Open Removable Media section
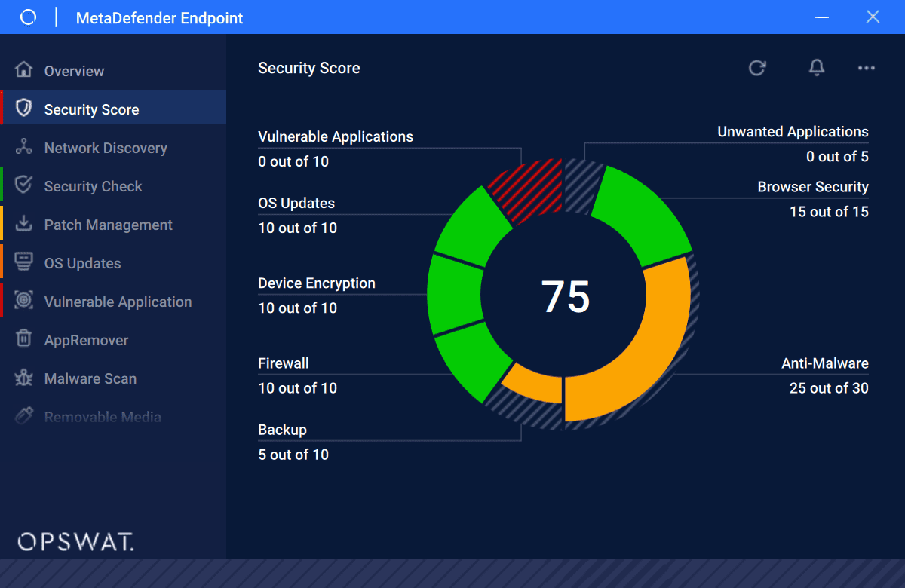This screenshot has width=905, height=588. tap(113, 417)
